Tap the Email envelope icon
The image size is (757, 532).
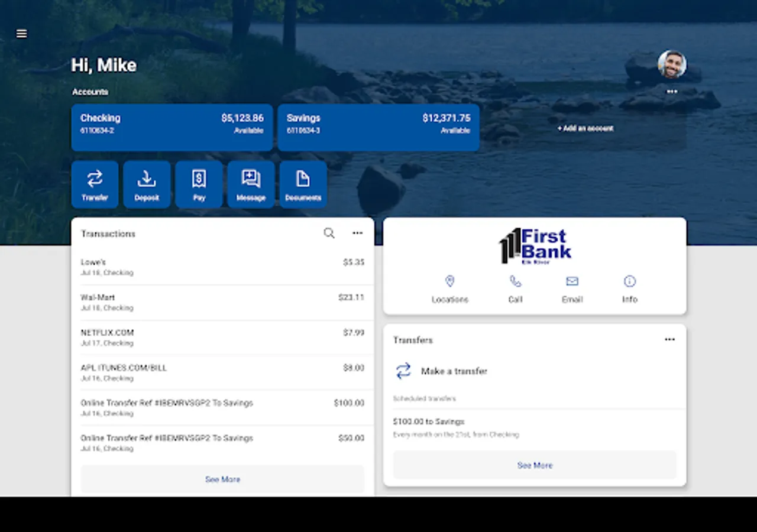572,281
